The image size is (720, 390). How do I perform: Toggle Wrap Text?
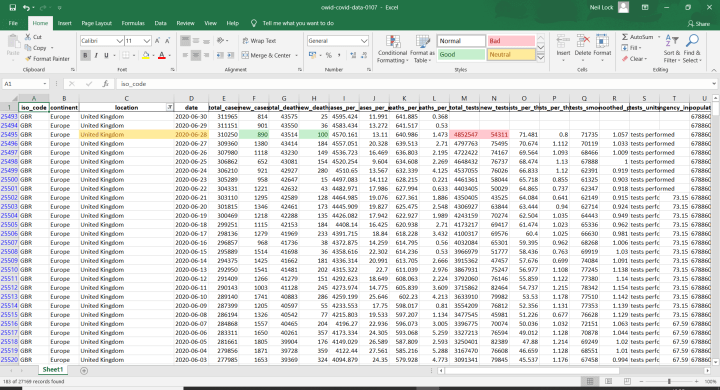(x=259, y=41)
